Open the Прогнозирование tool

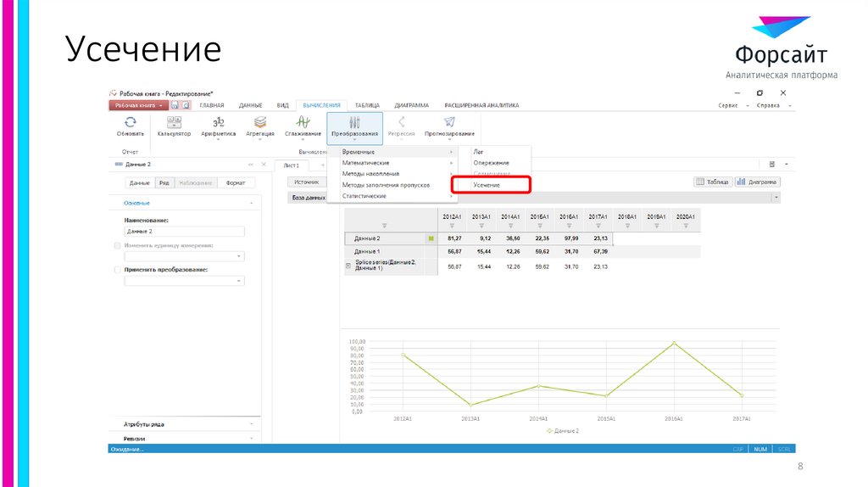tap(449, 123)
